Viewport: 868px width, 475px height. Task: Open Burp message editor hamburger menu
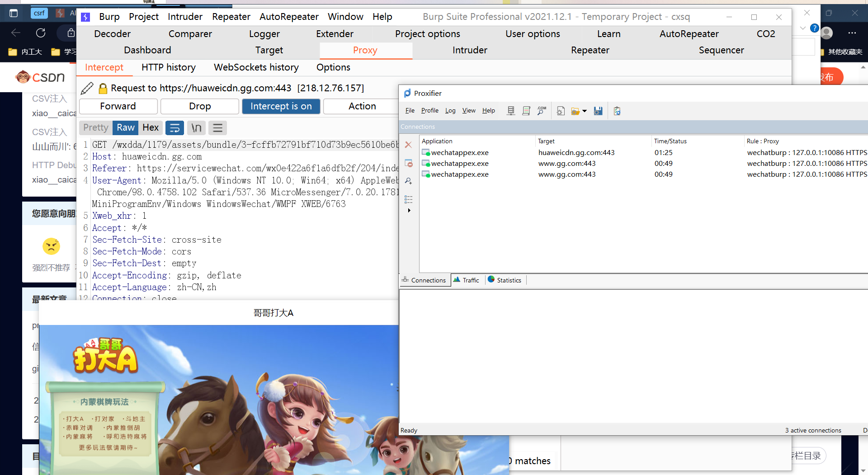pos(217,128)
